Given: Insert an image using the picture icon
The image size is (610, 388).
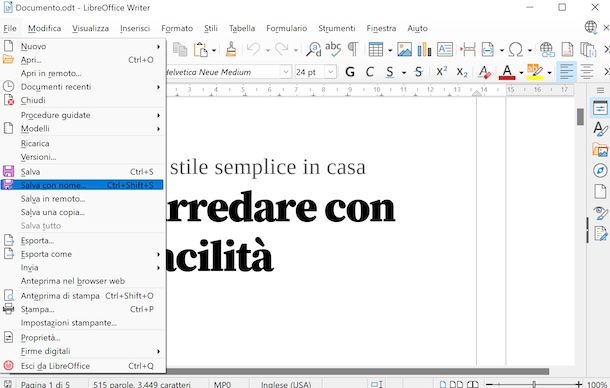Looking at the screenshot, I should point(405,49).
